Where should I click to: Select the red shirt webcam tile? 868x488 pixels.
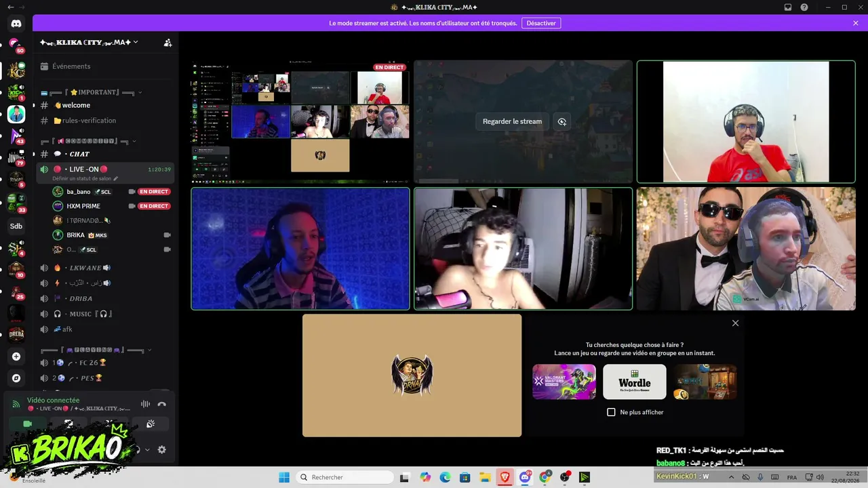pyautogui.click(x=746, y=121)
